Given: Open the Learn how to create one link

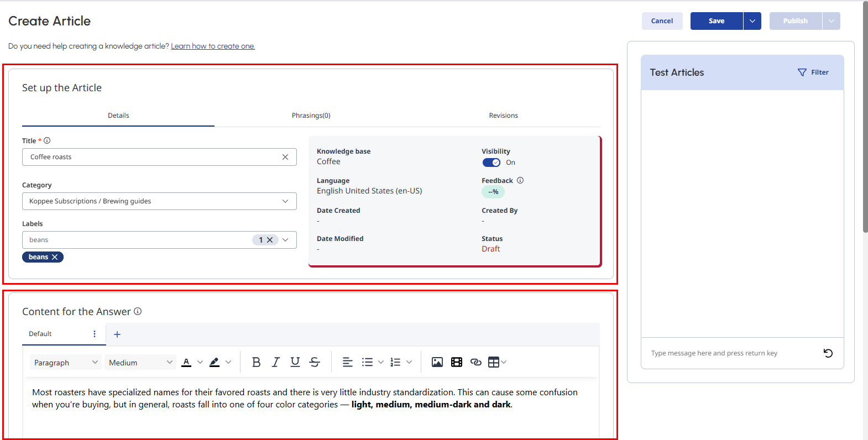Looking at the screenshot, I should click(x=213, y=46).
